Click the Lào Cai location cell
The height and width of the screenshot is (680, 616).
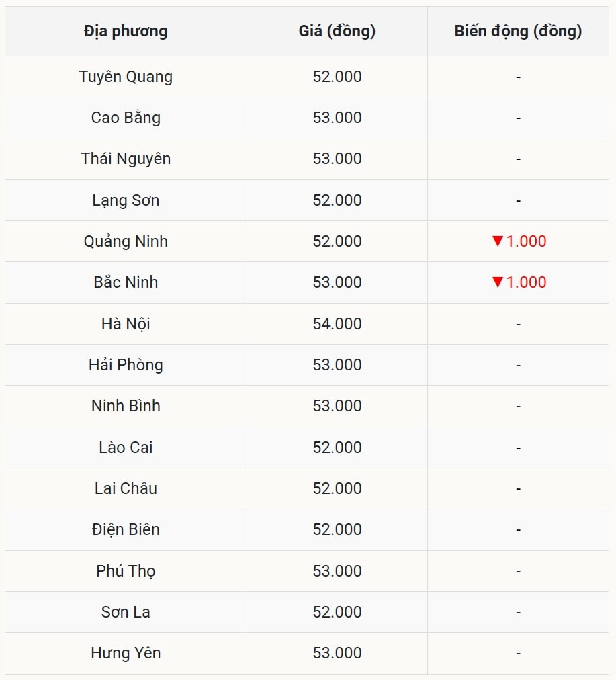tap(126, 448)
